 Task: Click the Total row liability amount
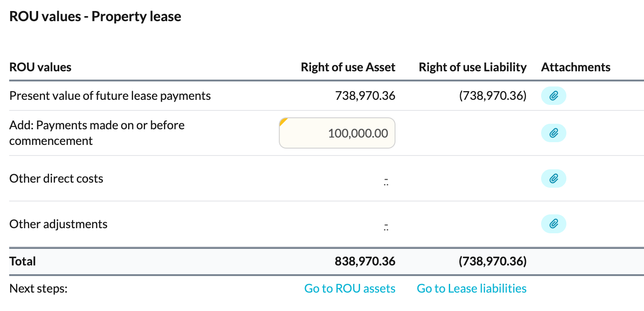point(492,262)
